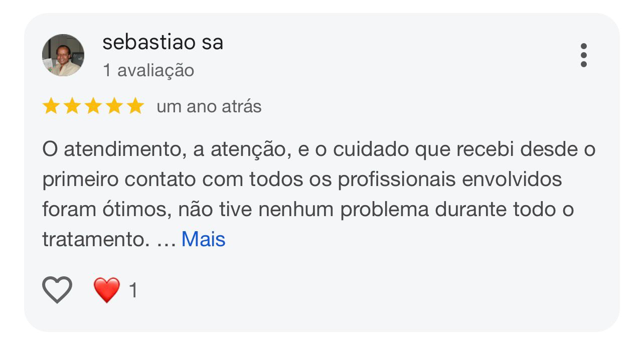644x345 pixels.
Task: Click the fifth yellow rating star
Action: (x=135, y=106)
